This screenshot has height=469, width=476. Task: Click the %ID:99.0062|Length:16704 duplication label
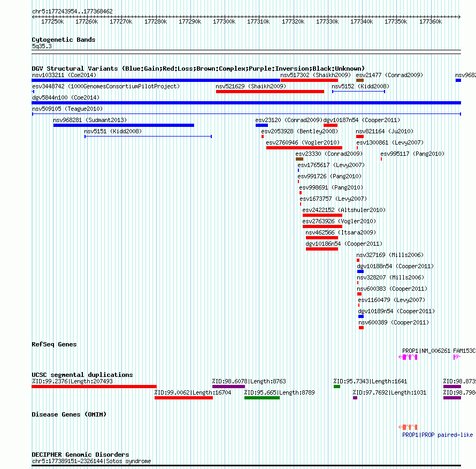193,393
